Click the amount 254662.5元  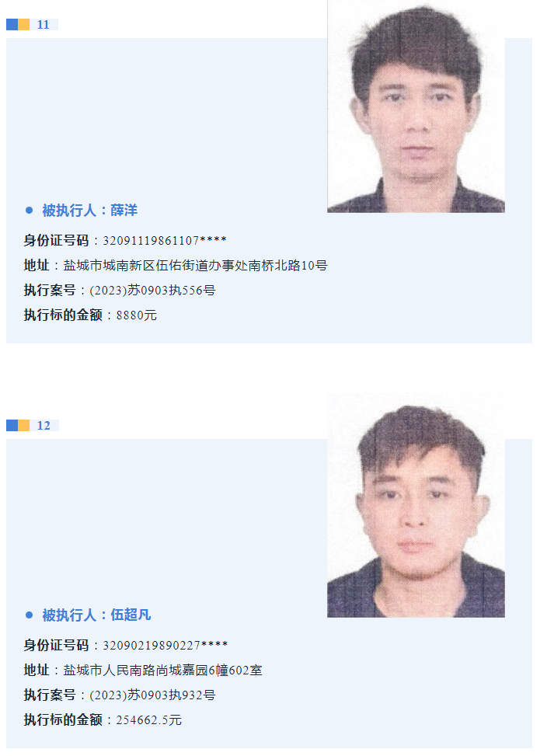[148, 720]
